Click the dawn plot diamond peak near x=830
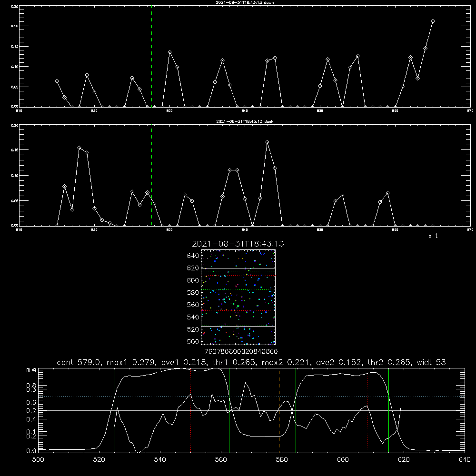Viewport: 476px width, 476px height. click(x=170, y=52)
